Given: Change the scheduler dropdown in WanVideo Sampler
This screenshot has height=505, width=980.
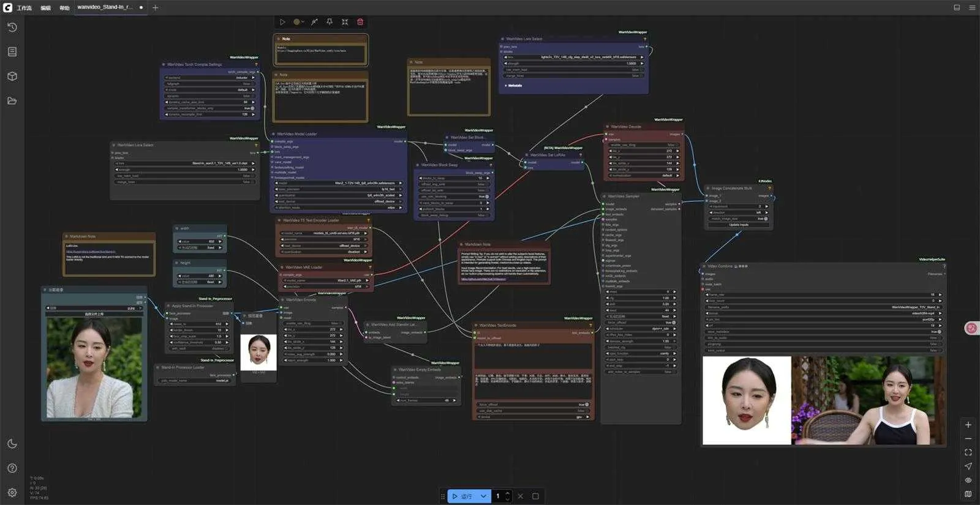Looking at the screenshot, I should pyautogui.click(x=641, y=329).
